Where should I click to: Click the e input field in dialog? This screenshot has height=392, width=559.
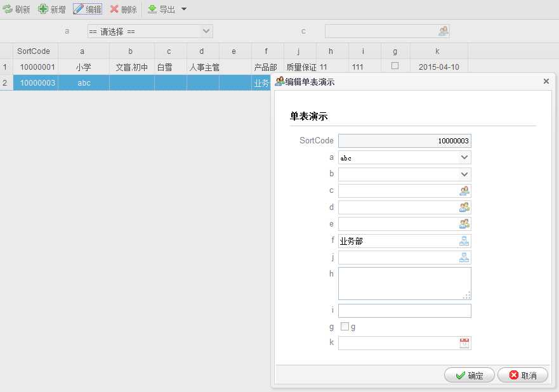[405, 224]
